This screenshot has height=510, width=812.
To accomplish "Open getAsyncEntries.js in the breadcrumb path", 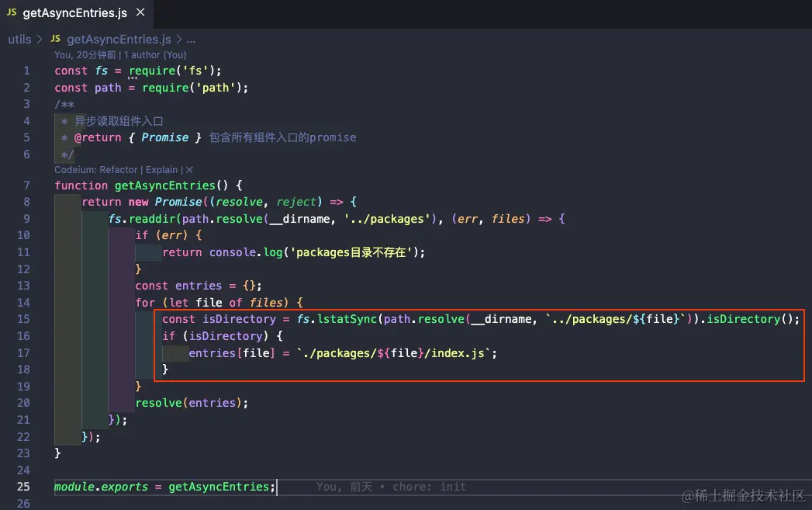I will [119, 40].
